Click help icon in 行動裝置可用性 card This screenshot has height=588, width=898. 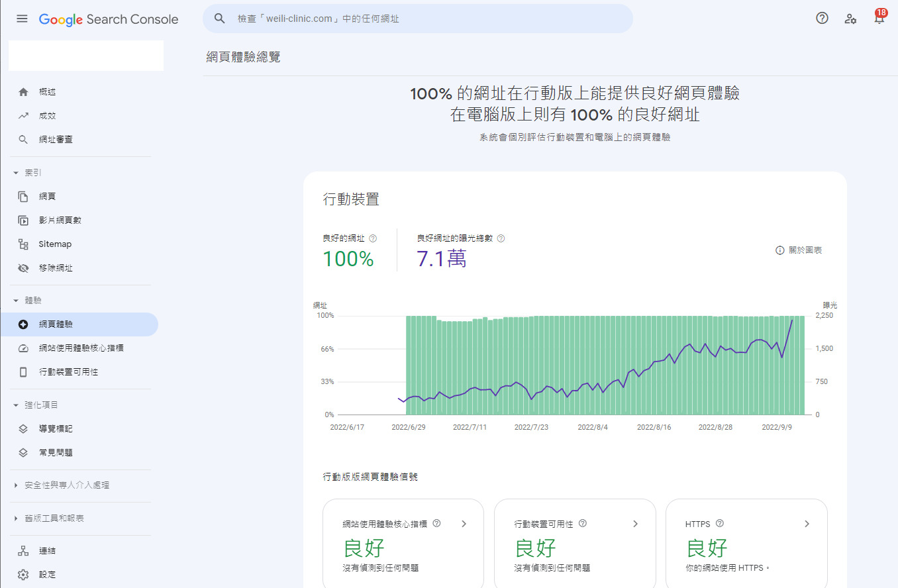[x=583, y=523]
